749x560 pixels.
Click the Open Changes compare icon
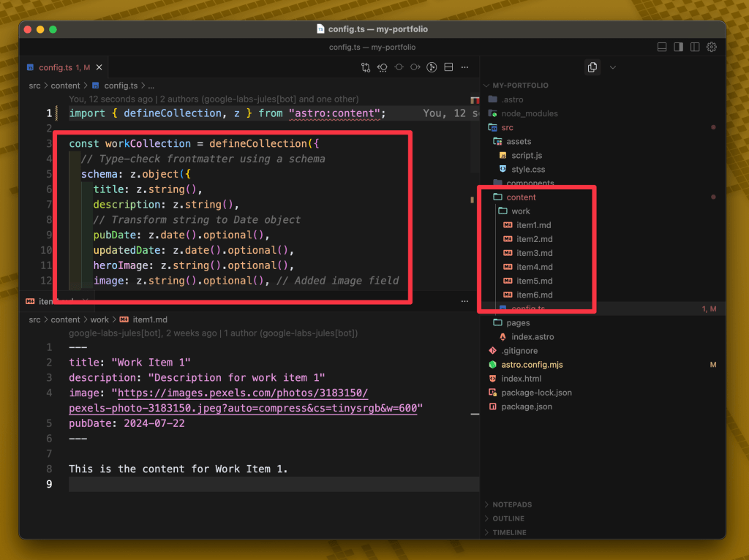pos(365,67)
